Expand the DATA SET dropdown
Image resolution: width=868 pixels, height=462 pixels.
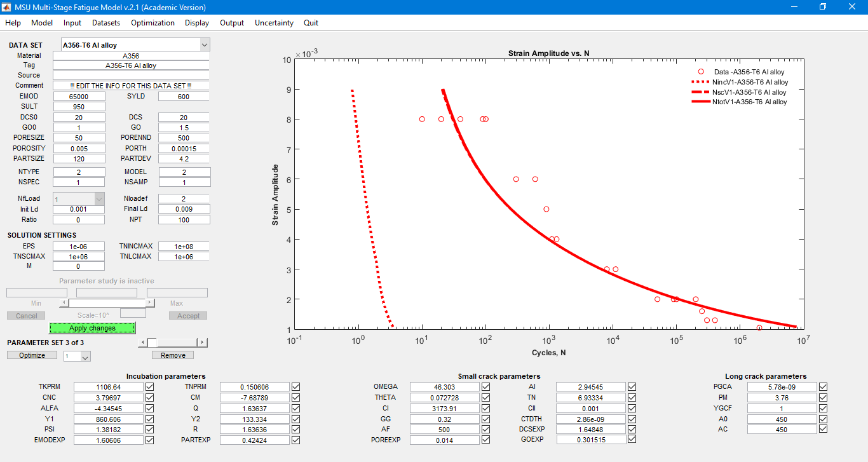point(204,45)
